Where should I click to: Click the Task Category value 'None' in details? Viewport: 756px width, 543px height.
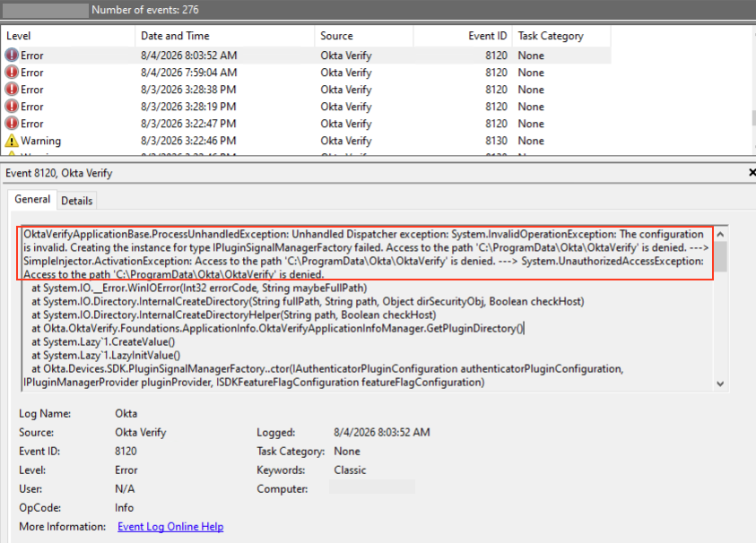click(x=347, y=452)
